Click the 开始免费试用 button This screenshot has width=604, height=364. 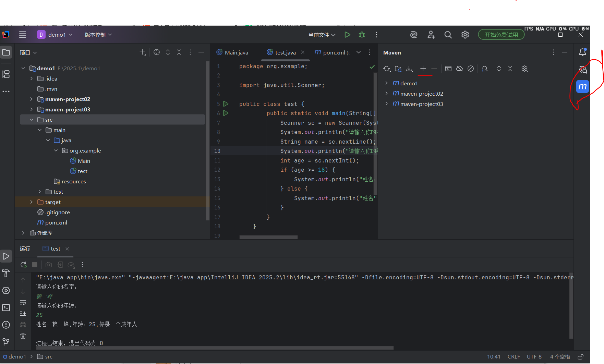point(501,35)
